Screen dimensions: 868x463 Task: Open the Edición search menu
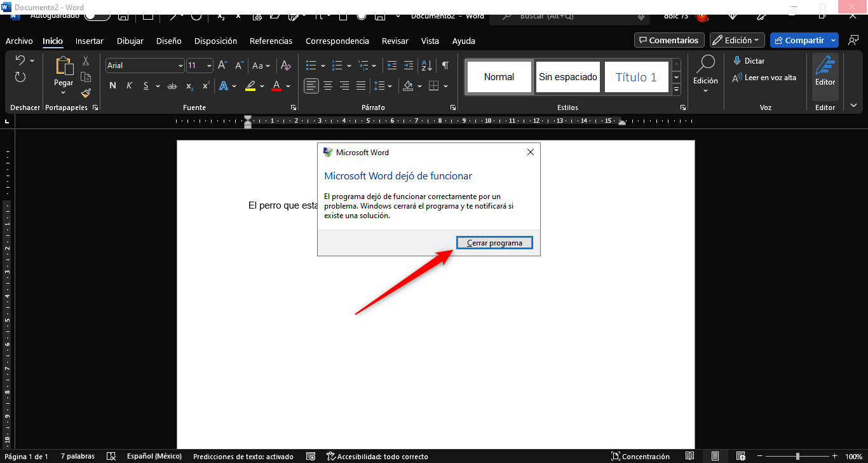point(705,75)
